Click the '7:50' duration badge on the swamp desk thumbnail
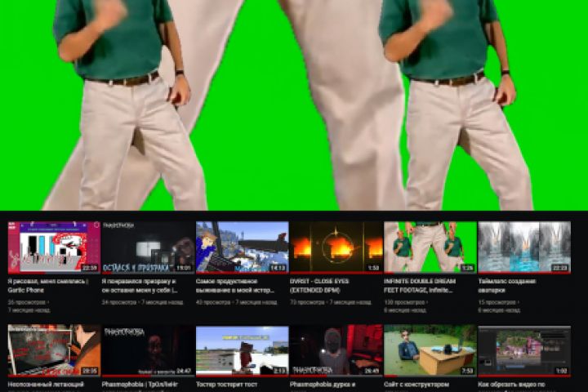Screen dimensions: 588x392 coord(467,371)
